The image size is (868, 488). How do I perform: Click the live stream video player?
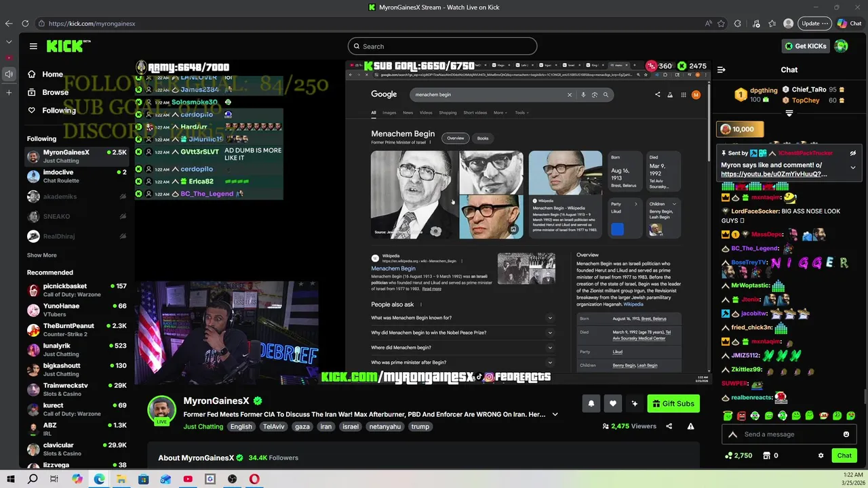[423, 222]
